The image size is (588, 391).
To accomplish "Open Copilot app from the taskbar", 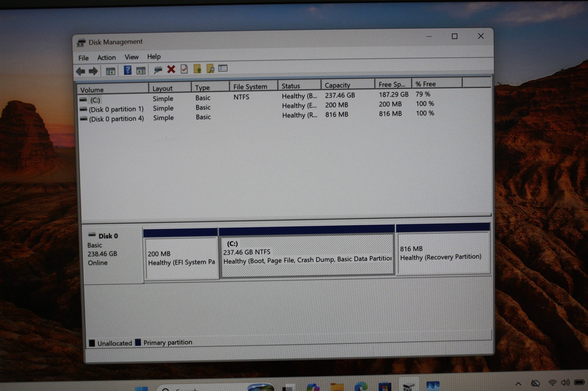I will point(313,387).
